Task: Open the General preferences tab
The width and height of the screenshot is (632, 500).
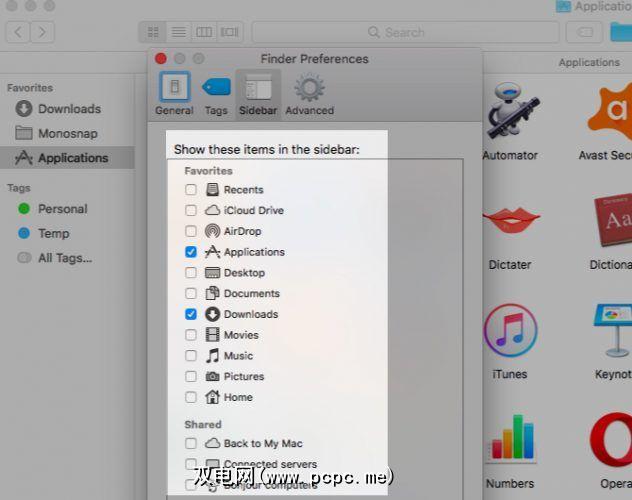Action: click(x=174, y=94)
